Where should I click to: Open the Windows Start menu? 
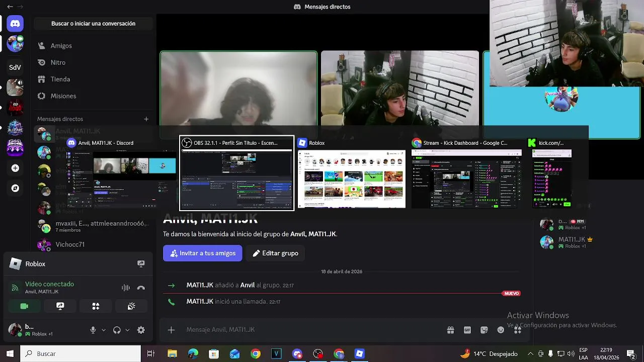[x=10, y=353]
